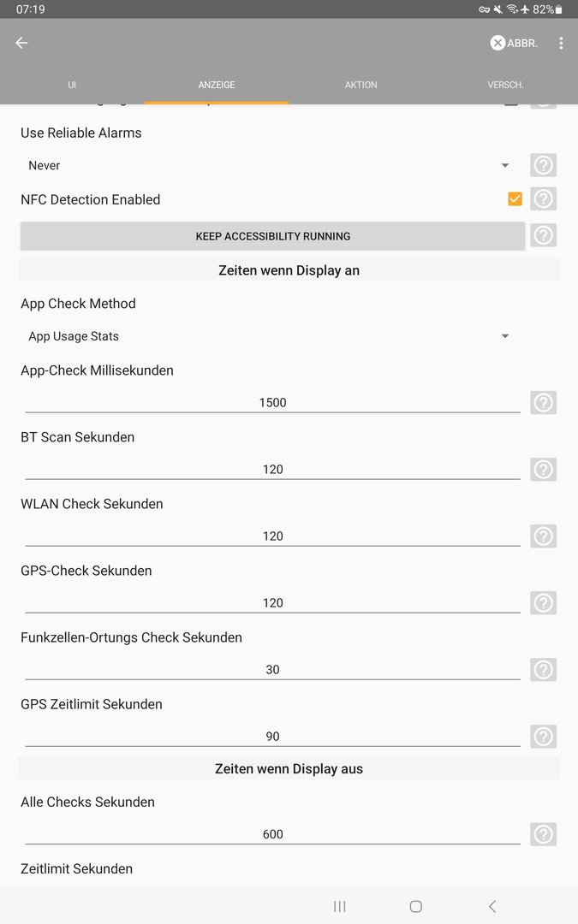Switch to the UI tab
The width and height of the screenshot is (578, 924).
(x=72, y=85)
